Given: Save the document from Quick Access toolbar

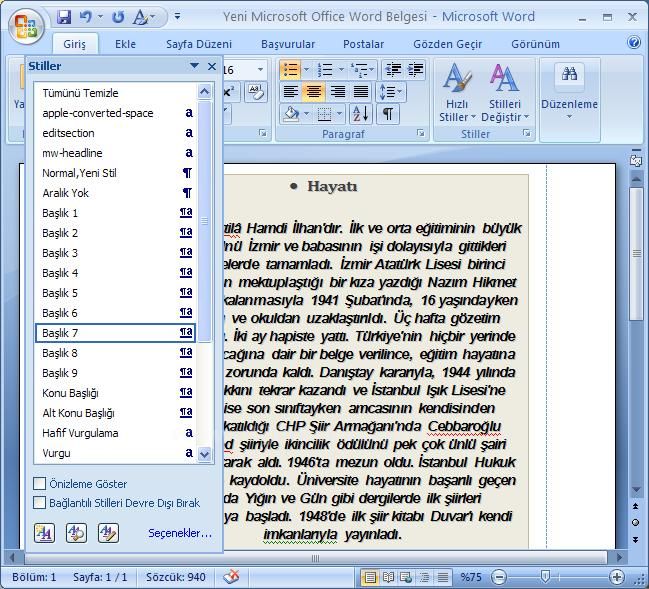Looking at the screenshot, I should 64,17.
